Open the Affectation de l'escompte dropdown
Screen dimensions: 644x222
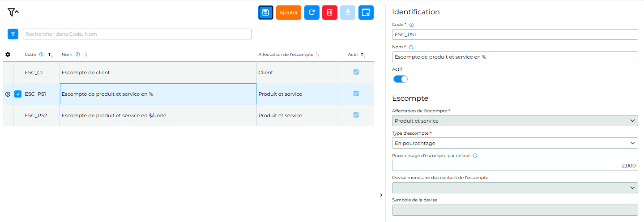coord(515,121)
